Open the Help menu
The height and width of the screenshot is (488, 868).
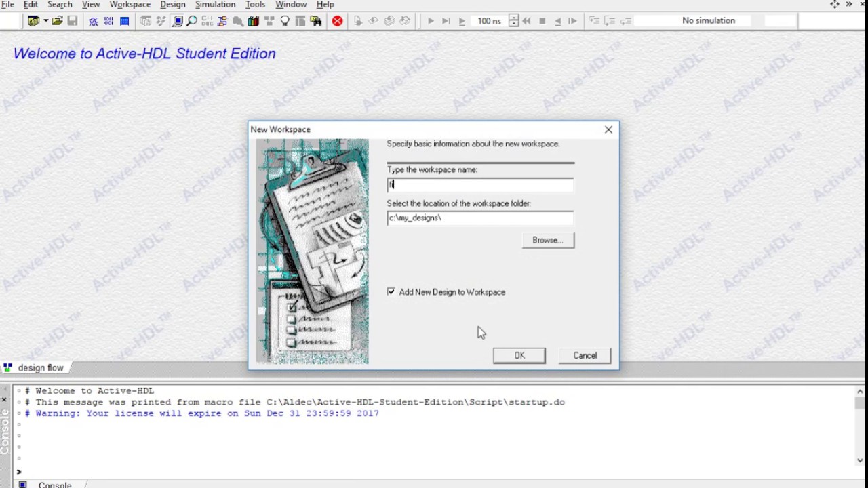pyautogui.click(x=325, y=5)
